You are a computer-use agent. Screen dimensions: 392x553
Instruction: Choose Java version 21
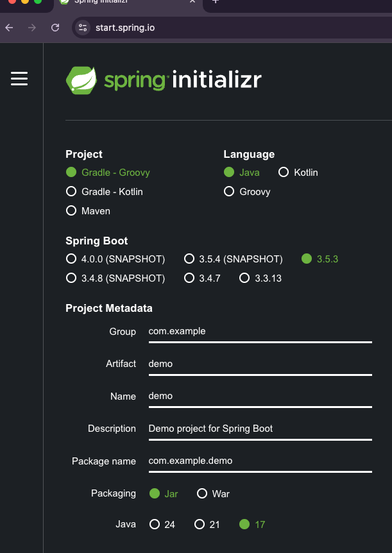tap(207, 524)
